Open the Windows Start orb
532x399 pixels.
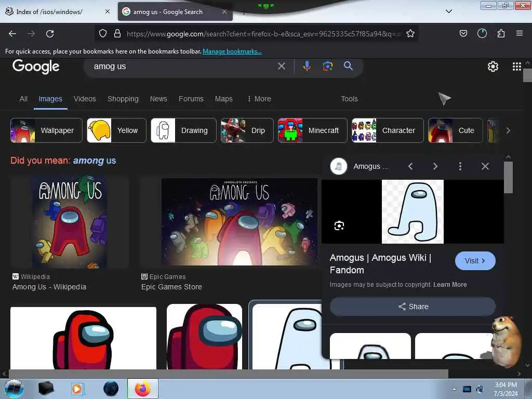coord(14,389)
